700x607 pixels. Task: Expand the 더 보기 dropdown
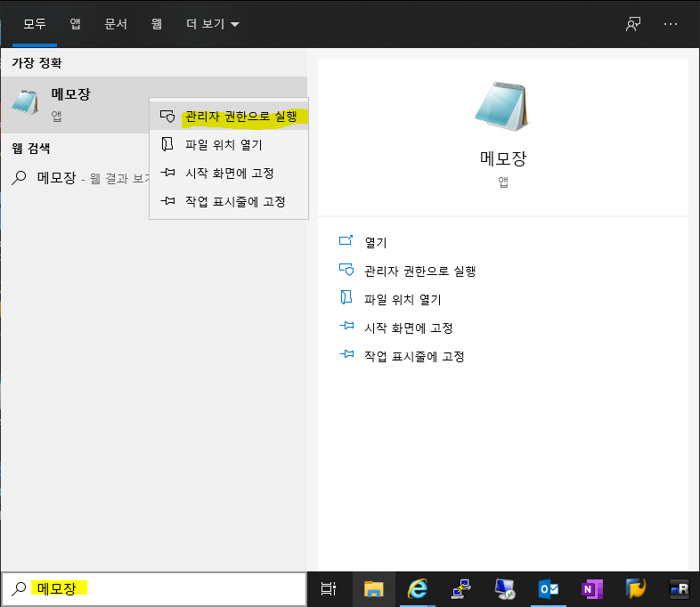pos(213,24)
